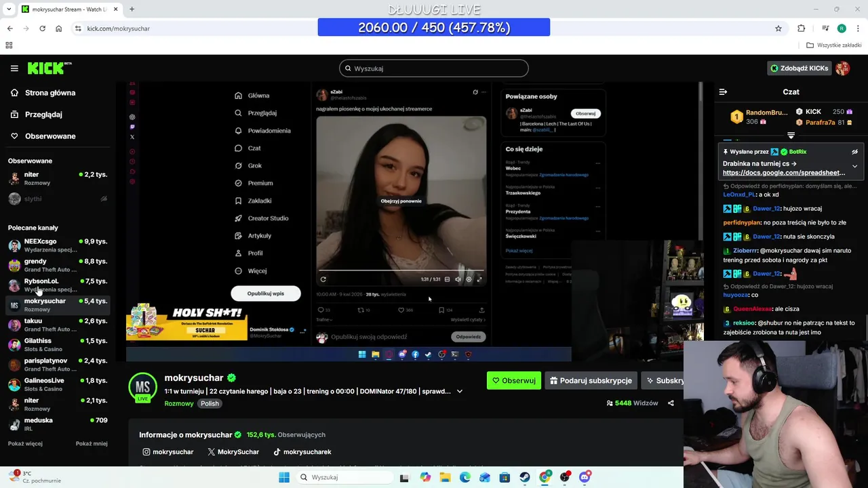This screenshot has width=868, height=488.
Task: Open the niter channel under Obserwowane
Action: pyautogui.click(x=58, y=178)
